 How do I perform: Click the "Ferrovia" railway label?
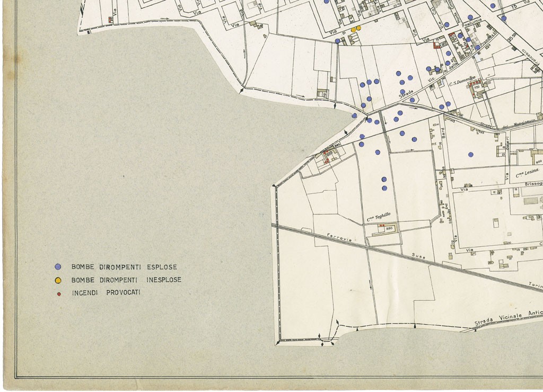340,237
